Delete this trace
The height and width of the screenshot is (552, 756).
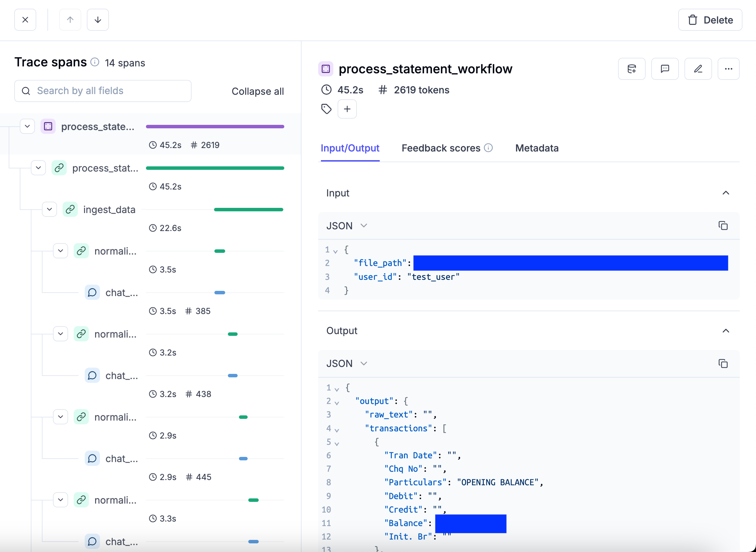pyautogui.click(x=710, y=20)
